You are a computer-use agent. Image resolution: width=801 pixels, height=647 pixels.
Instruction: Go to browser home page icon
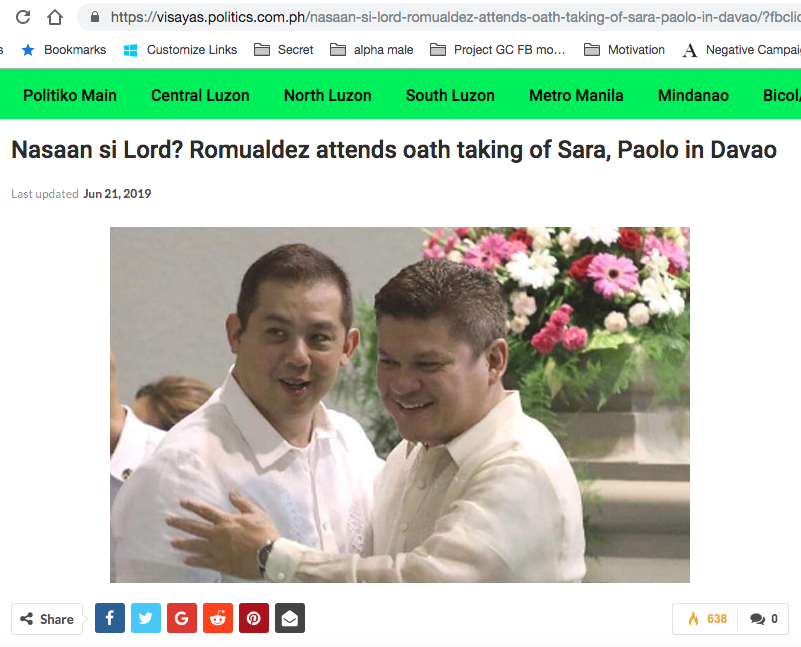point(55,17)
